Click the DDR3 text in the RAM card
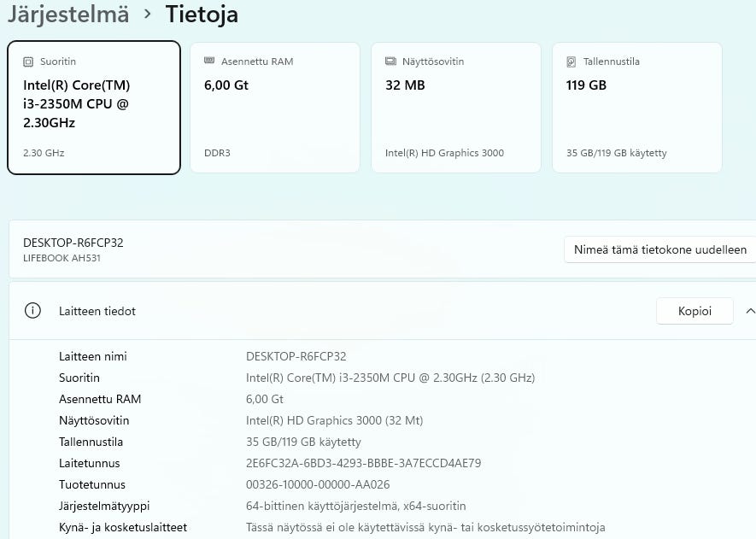The image size is (756, 539). pyautogui.click(x=217, y=153)
